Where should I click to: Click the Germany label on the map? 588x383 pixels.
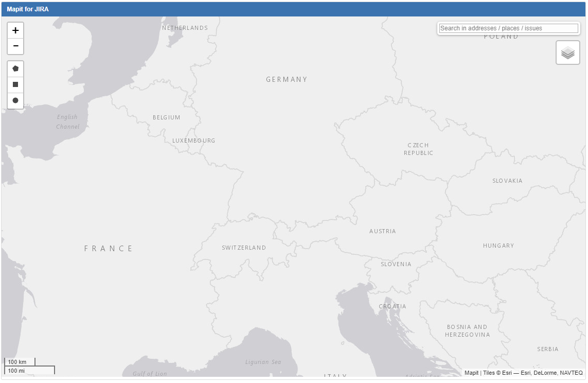(287, 79)
